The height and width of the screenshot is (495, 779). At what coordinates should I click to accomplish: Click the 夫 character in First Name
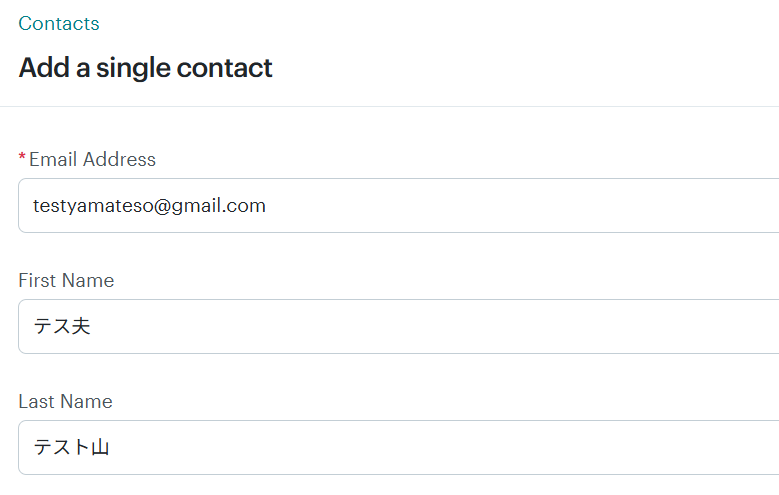tap(81, 326)
